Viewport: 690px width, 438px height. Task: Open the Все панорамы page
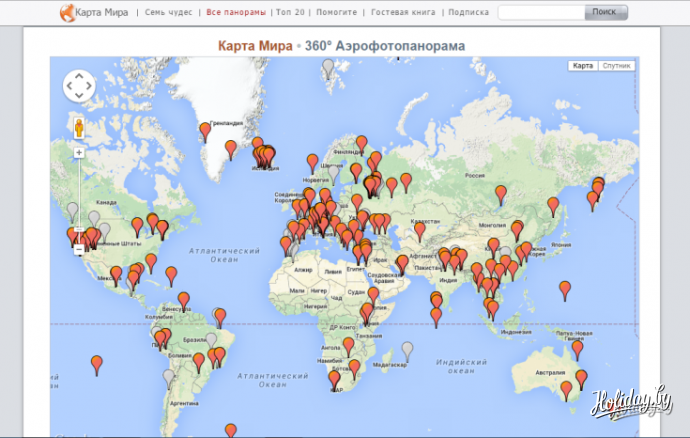point(236,13)
